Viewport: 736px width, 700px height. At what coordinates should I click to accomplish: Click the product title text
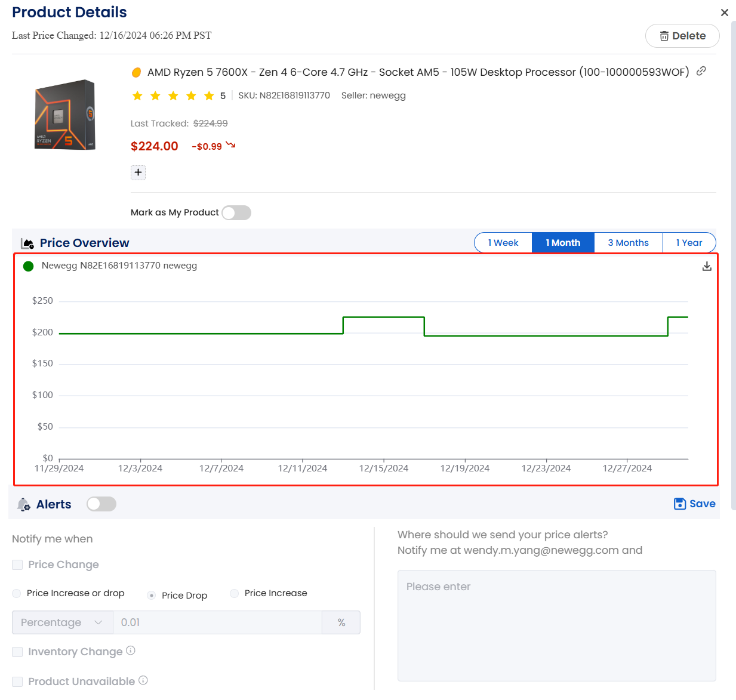point(418,72)
